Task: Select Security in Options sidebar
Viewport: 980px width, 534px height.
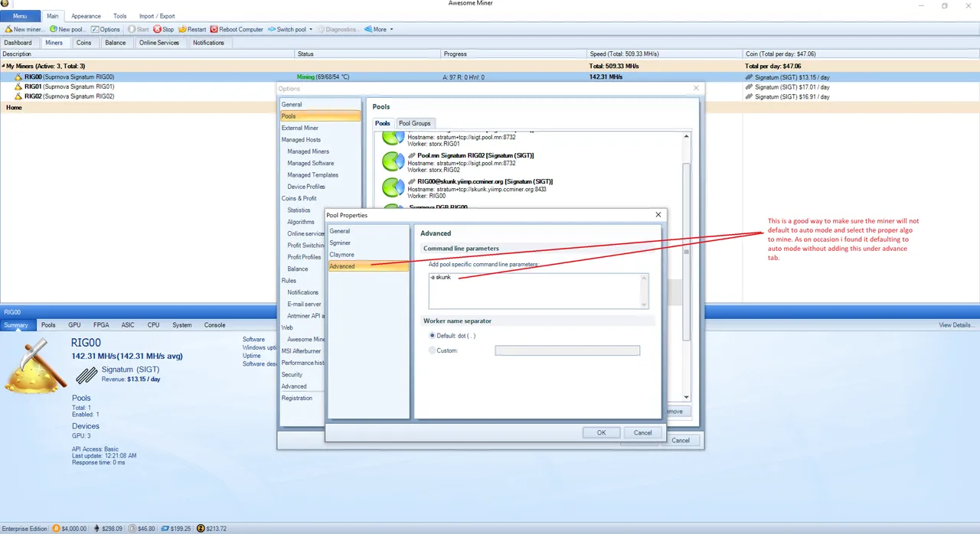Action: click(302, 374)
